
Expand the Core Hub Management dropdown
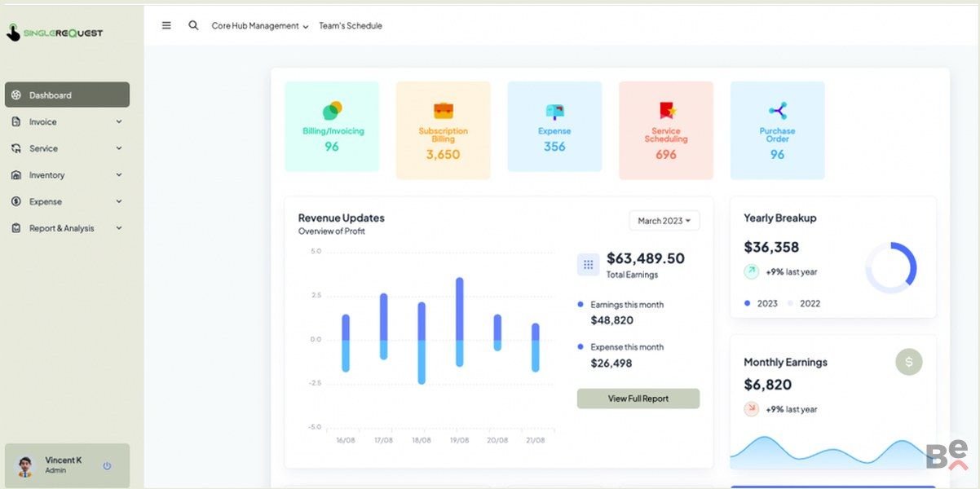[259, 26]
